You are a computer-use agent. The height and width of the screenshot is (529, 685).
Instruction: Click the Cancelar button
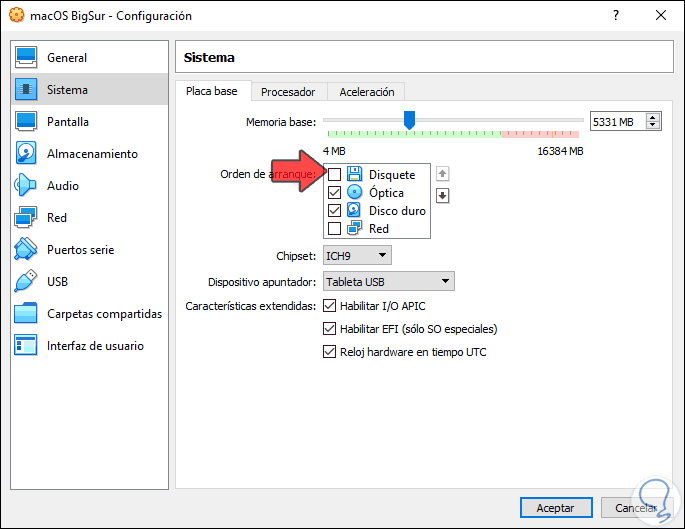(x=636, y=508)
